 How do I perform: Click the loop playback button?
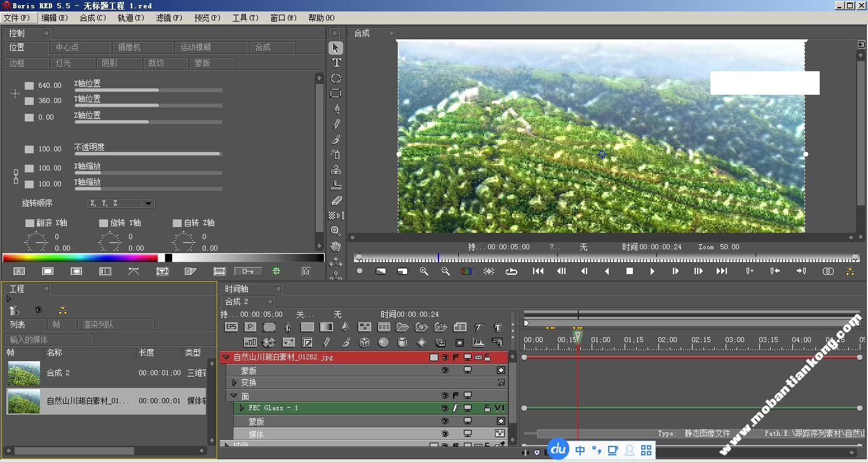pyautogui.click(x=511, y=271)
